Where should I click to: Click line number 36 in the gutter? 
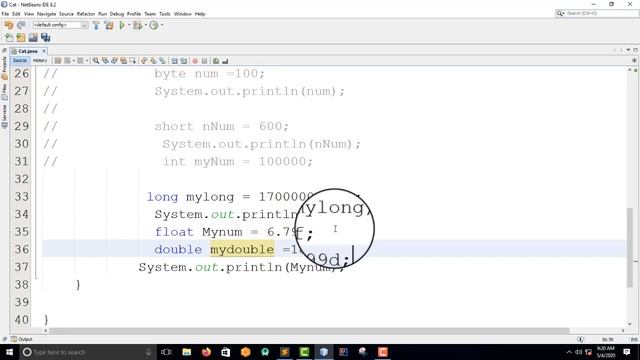coord(22,249)
